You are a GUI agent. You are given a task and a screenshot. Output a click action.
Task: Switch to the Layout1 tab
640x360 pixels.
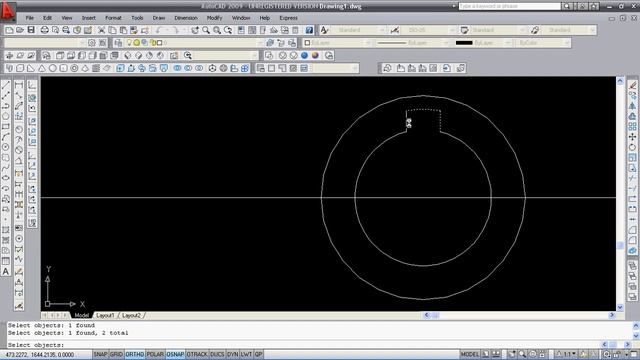(x=105, y=316)
